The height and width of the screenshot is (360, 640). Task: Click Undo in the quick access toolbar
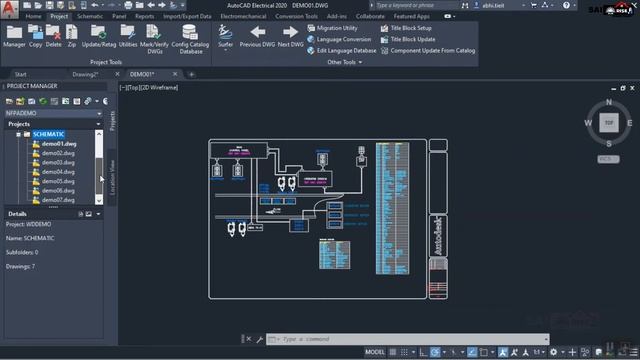(x=95, y=5)
